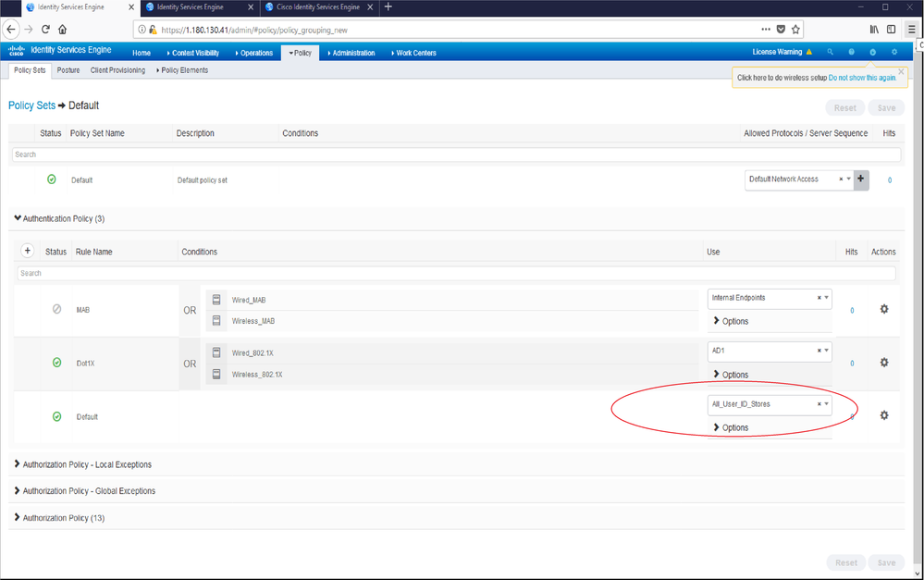Open the Operations menu

(x=254, y=53)
